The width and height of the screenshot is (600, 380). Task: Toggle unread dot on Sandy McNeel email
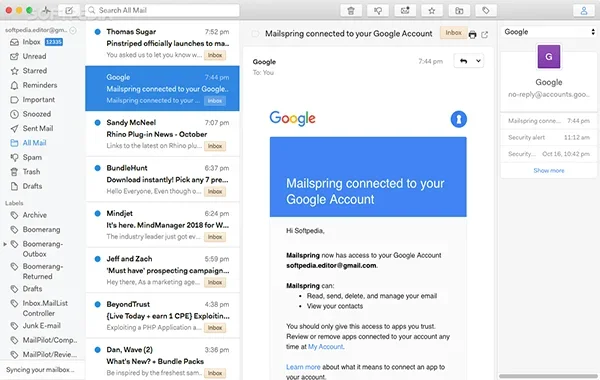pyautogui.click(x=98, y=122)
